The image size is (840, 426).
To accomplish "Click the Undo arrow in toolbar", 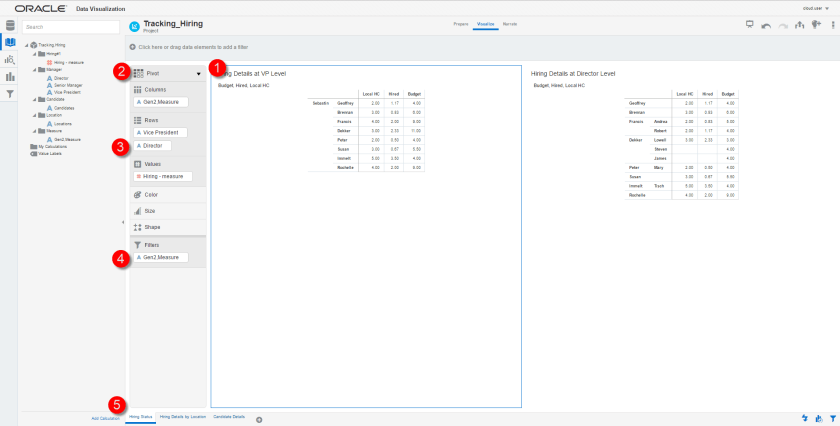I will [765, 26].
